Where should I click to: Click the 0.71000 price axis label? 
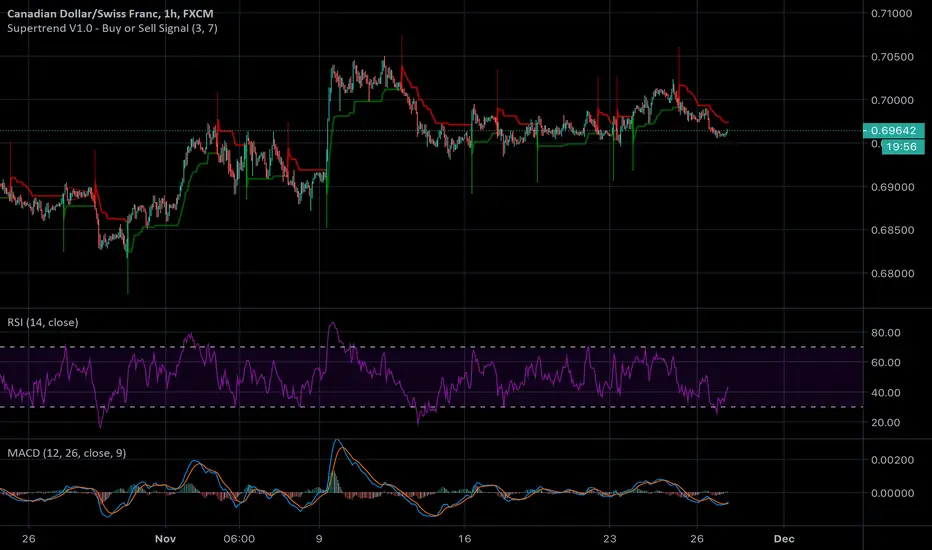892,14
